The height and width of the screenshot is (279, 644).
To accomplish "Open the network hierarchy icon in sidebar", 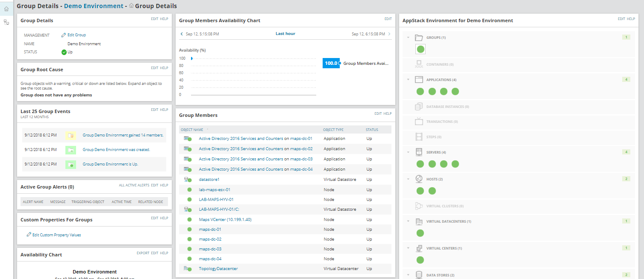I will click(6, 22).
